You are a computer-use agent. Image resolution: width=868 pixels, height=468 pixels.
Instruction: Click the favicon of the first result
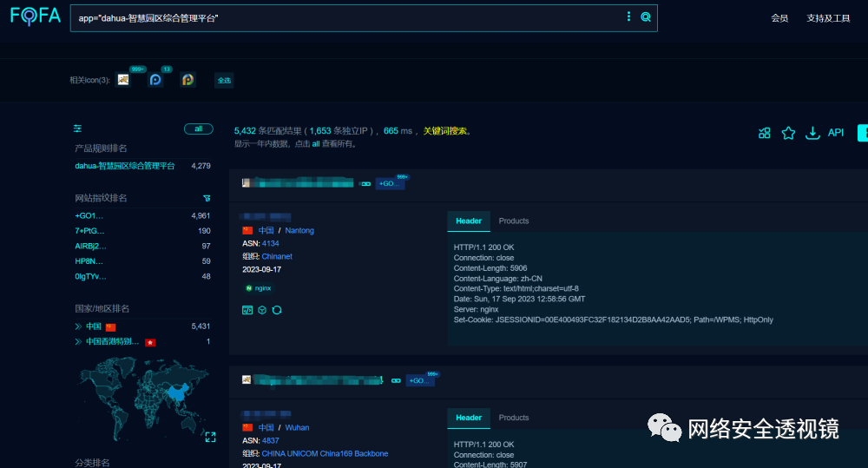click(247, 182)
